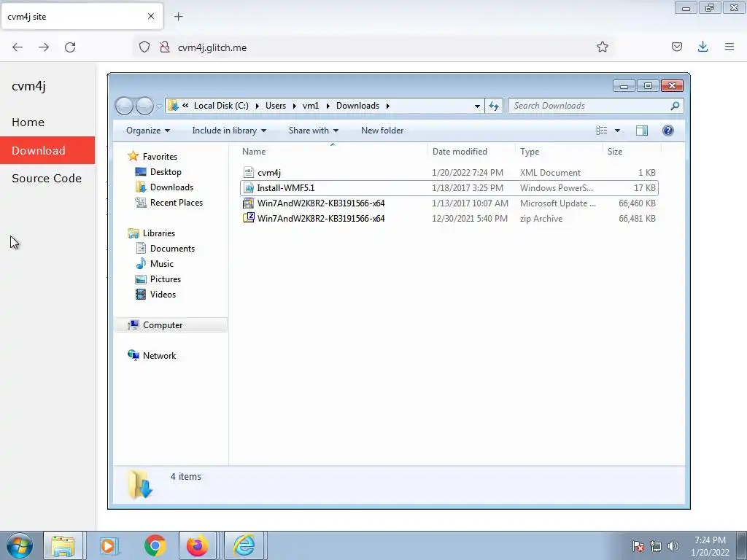Expand the view options dropdown arrow

(617, 131)
